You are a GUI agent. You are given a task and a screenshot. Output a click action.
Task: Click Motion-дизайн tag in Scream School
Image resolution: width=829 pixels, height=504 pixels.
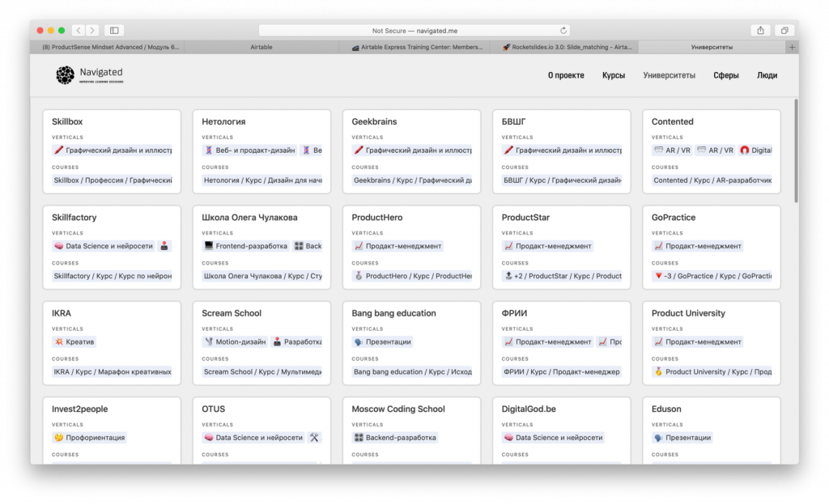(x=235, y=342)
